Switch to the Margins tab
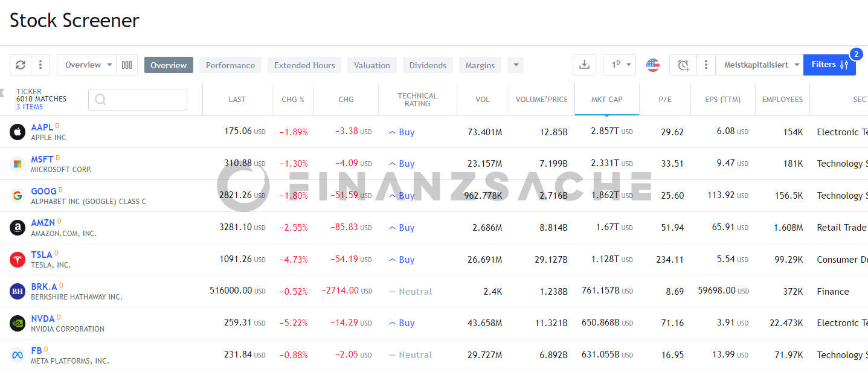Viewport: 868px width, 372px height. (x=480, y=65)
